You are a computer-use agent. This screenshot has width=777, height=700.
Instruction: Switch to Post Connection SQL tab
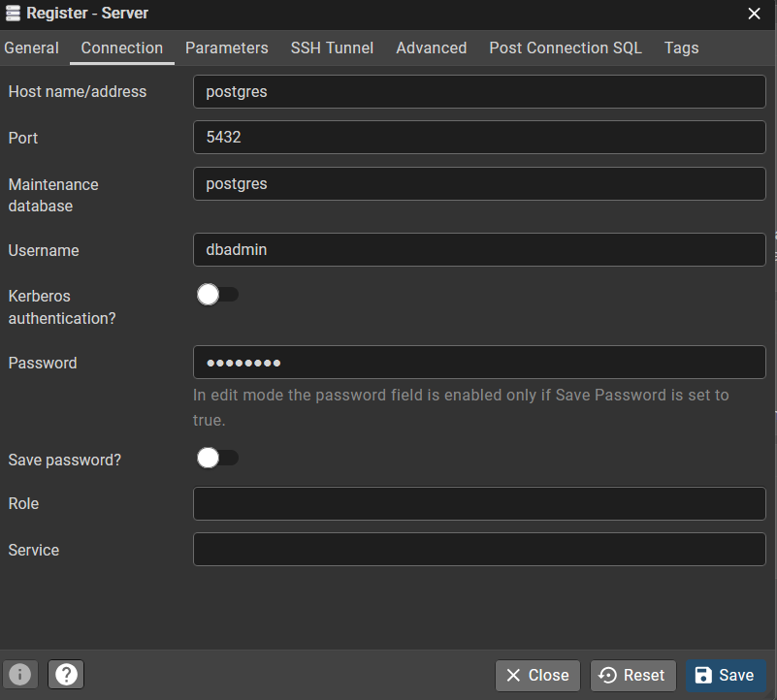566,48
